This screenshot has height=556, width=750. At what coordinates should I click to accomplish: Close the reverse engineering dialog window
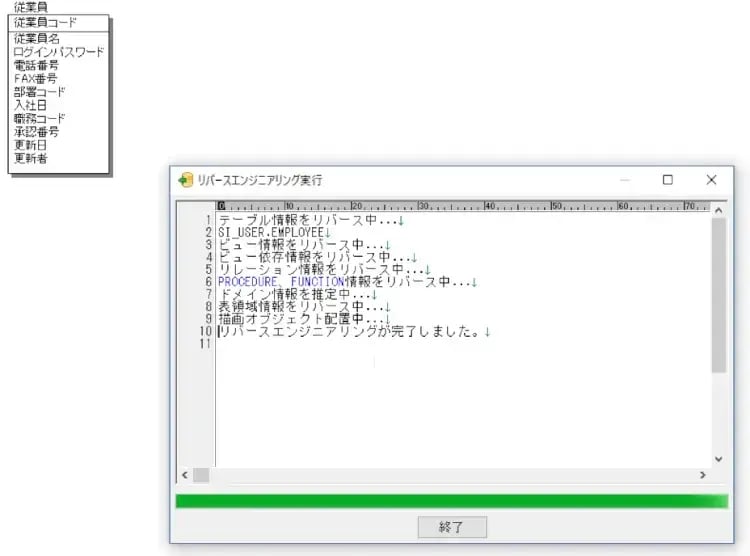711,180
